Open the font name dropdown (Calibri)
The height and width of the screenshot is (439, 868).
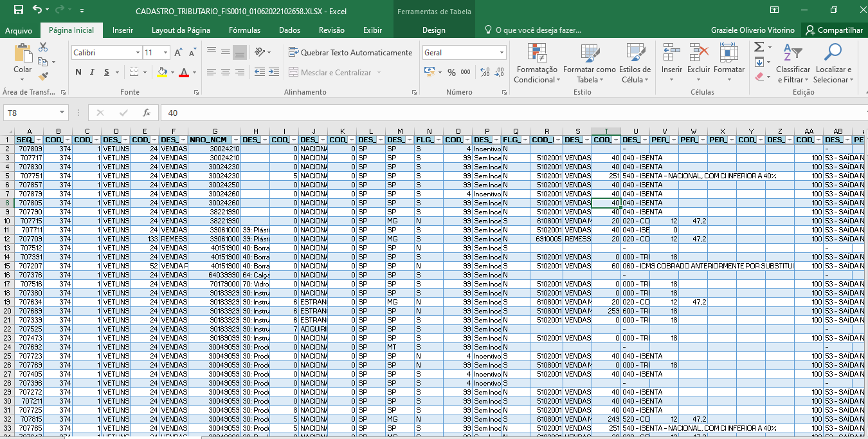point(138,53)
